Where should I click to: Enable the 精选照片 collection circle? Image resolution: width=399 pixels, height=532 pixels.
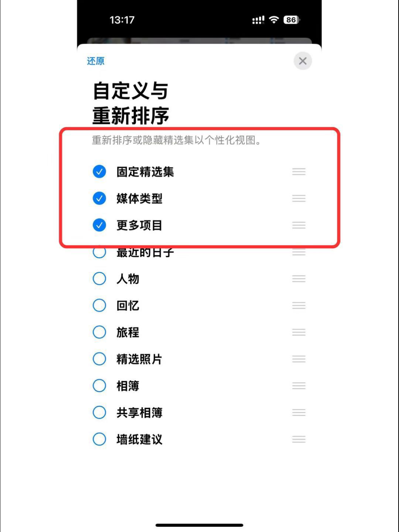click(99, 359)
